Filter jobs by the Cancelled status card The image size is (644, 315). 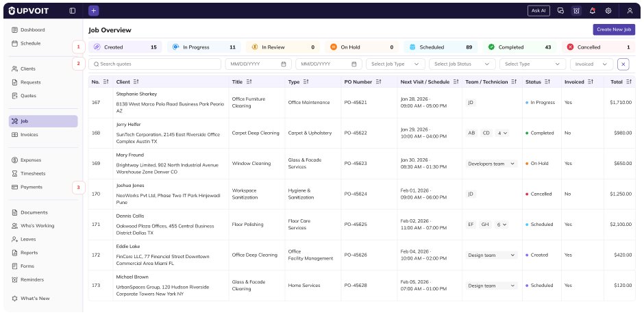[x=598, y=47]
